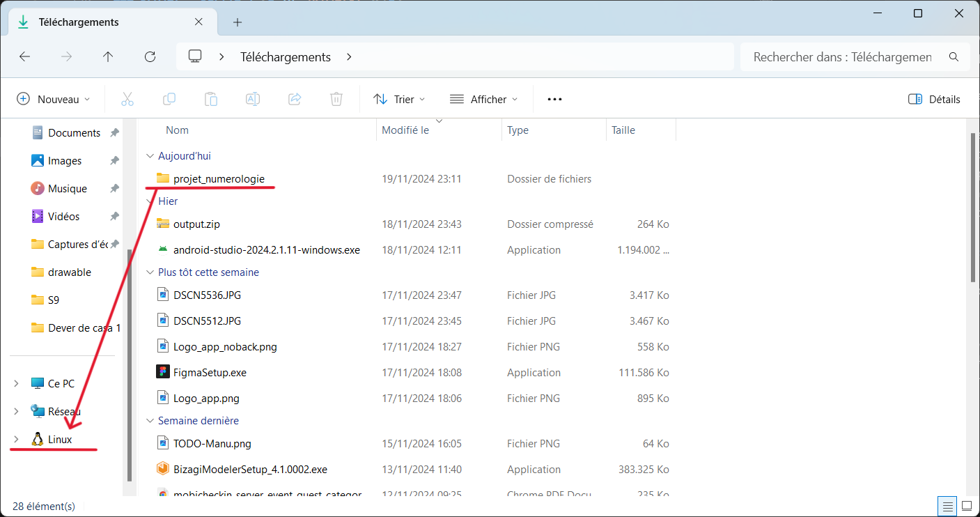The height and width of the screenshot is (517, 980).
Task: Select the projet_numerologie folder
Action: [x=219, y=179]
